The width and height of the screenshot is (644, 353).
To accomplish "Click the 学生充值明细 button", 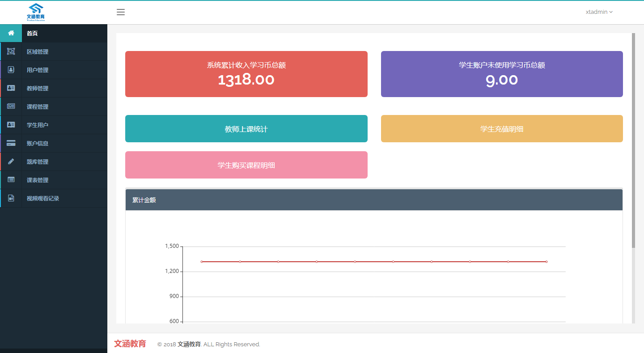I will [x=502, y=129].
